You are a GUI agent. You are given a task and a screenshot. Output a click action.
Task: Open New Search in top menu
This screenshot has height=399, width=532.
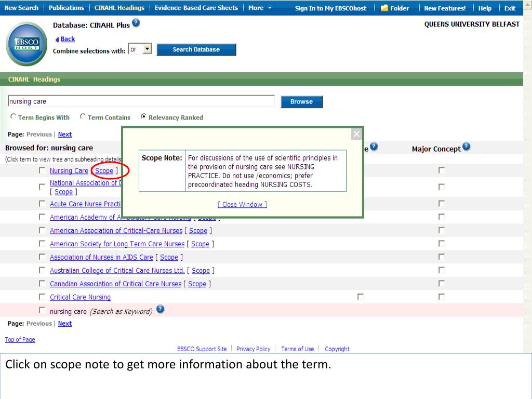click(x=21, y=8)
